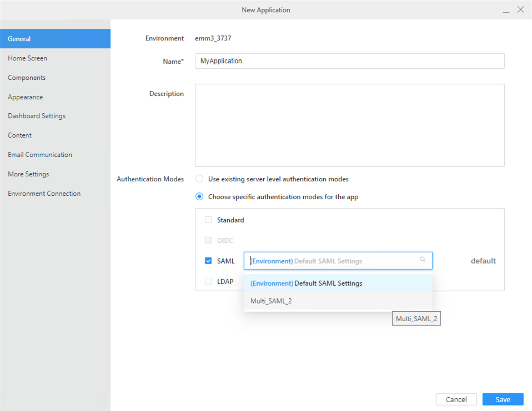Click the SAML settings search dropdown field
The image size is (532, 411).
[338, 261]
